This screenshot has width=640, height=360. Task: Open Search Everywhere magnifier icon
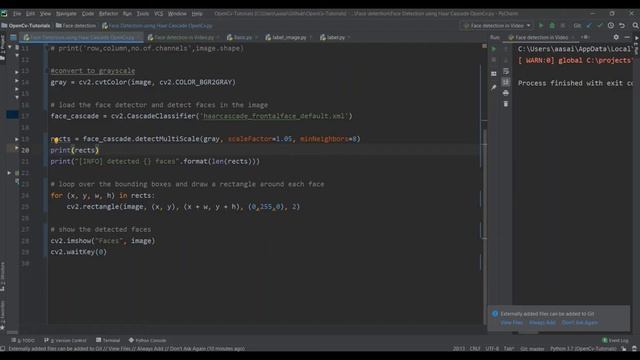click(635, 25)
